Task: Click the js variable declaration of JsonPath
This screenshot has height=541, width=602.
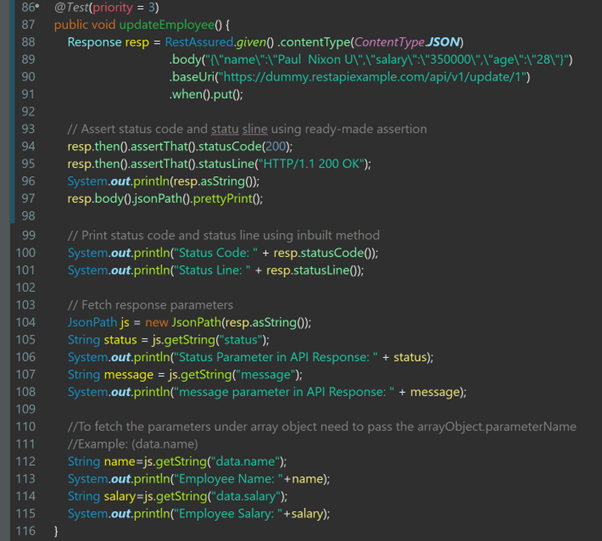Action: click(x=125, y=322)
